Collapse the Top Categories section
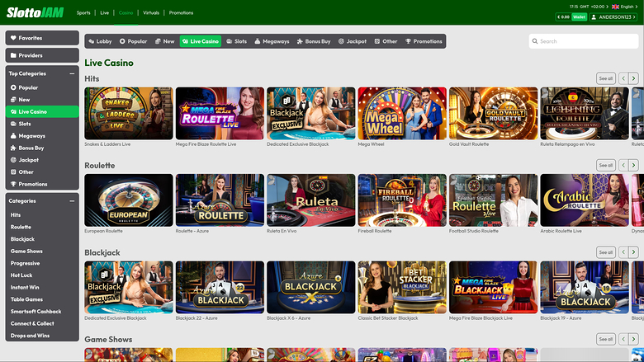 coord(72,73)
